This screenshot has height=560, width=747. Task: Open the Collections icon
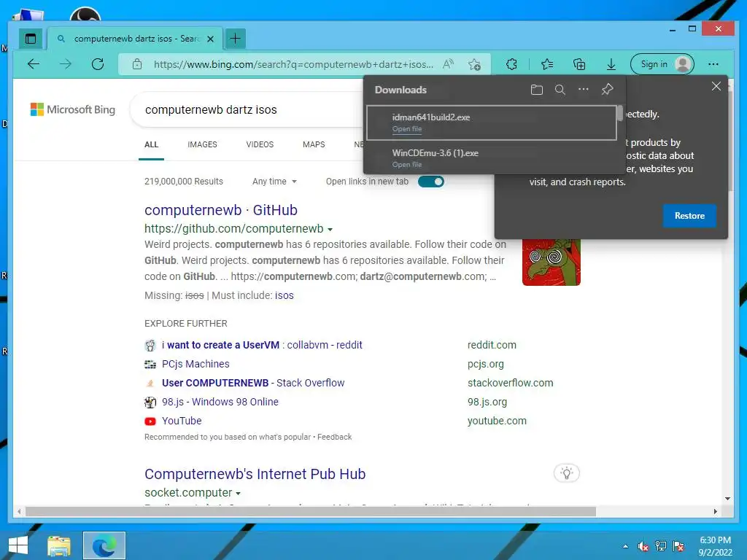point(579,64)
